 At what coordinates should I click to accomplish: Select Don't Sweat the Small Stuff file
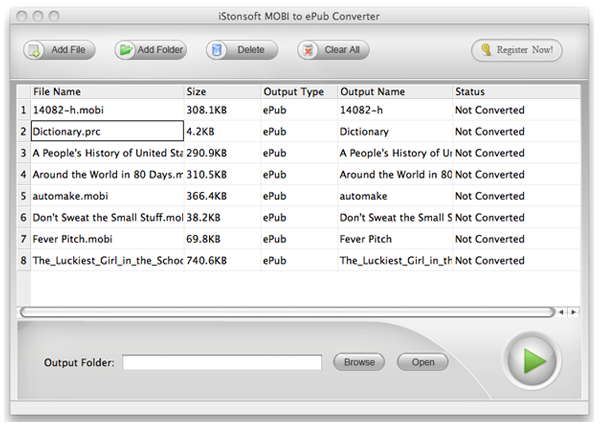pyautogui.click(x=108, y=217)
